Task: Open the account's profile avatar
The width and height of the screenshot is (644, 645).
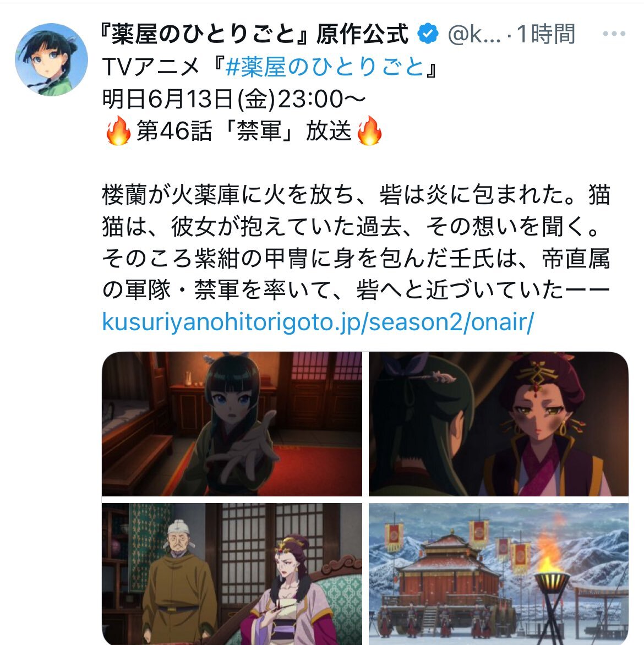Action: pos(51,59)
